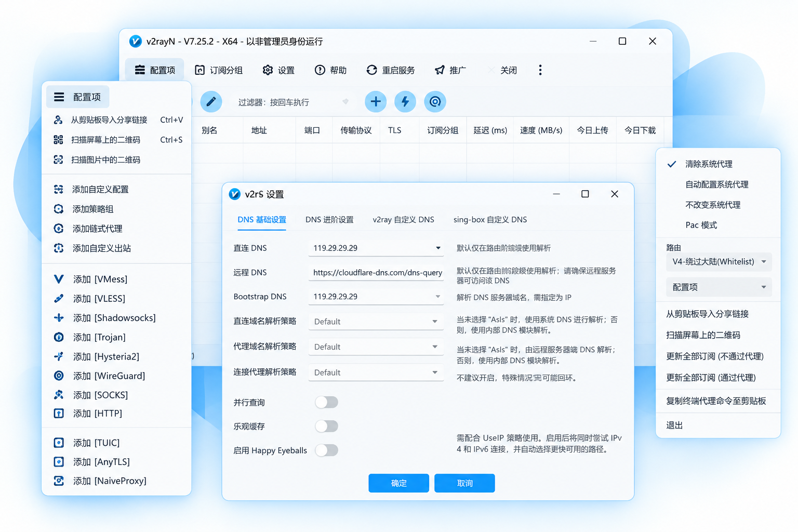Click the 添加自定义出站 icon
798x532 pixels.
tap(59, 248)
